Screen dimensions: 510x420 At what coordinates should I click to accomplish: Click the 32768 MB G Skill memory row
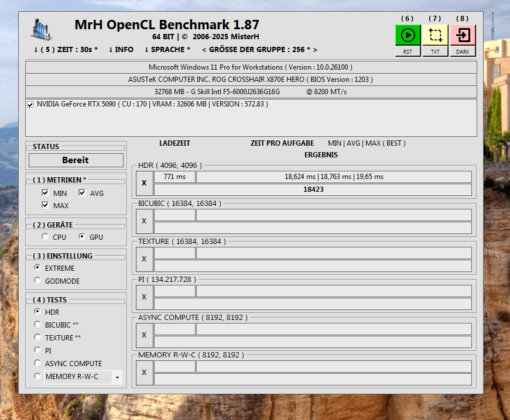251,92
